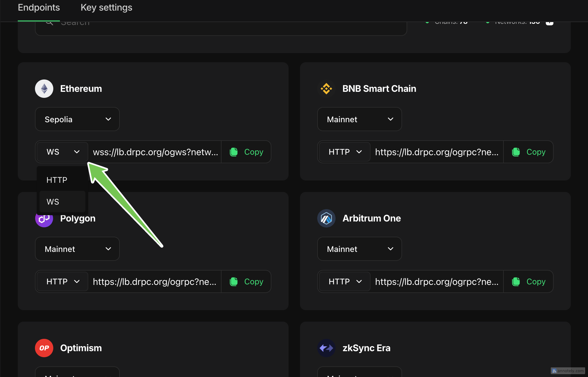Click the Optimism OP logo icon
588x377 pixels.
click(44, 348)
